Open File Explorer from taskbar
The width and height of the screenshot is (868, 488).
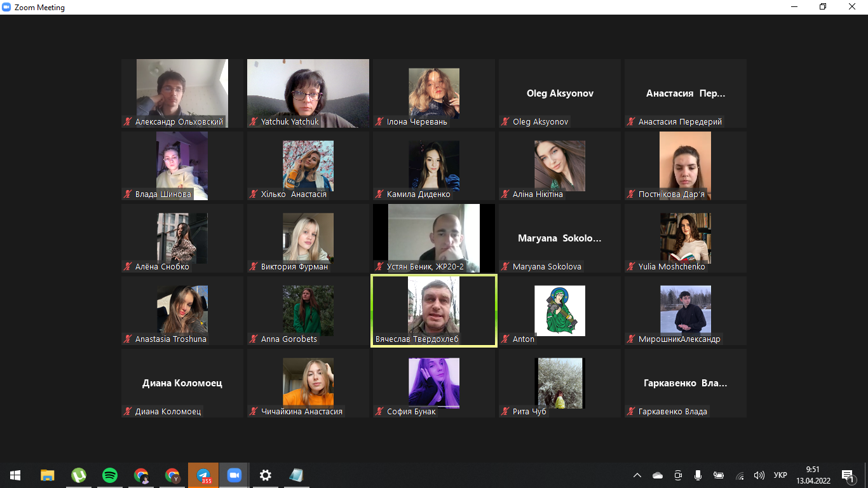click(47, 475)
